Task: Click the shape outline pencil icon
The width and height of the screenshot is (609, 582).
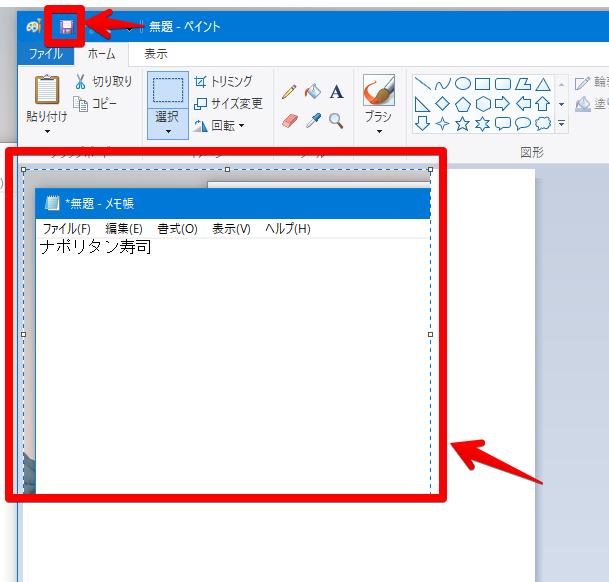Action: 582,83
